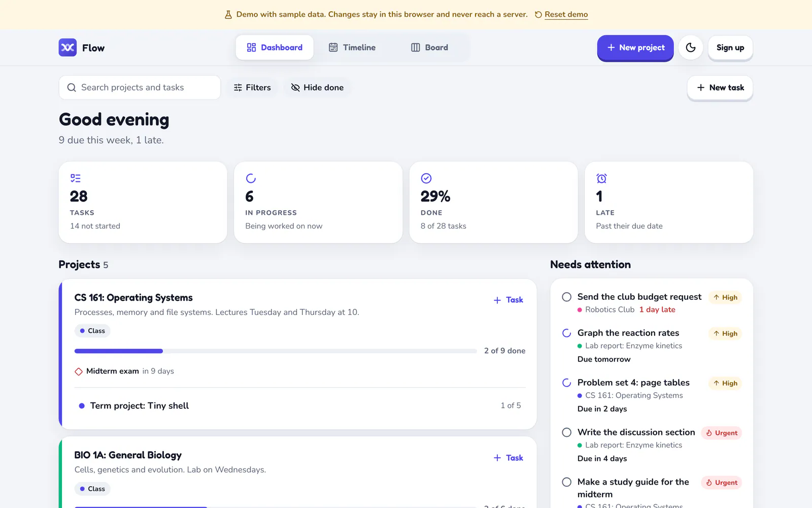Switch to the Timeline tab
The height and width of the screenshot is (508, 812).
coord(352,47)
